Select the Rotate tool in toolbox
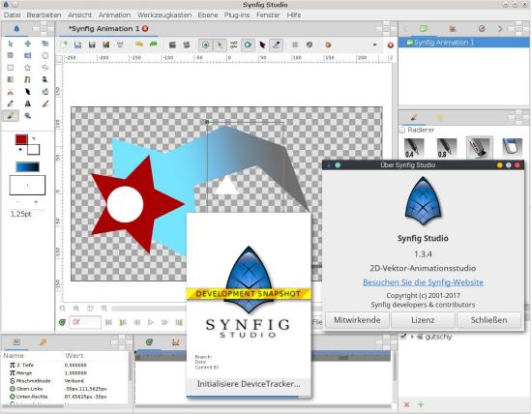532x414 pixels. point(11,55)
